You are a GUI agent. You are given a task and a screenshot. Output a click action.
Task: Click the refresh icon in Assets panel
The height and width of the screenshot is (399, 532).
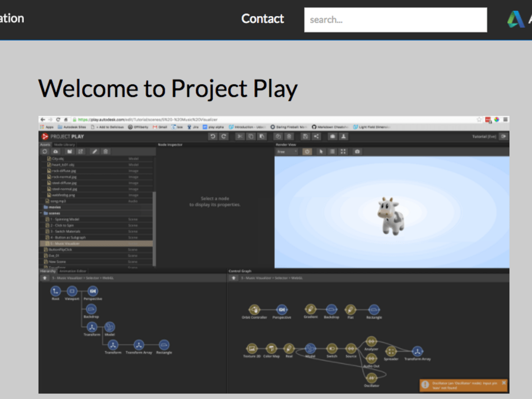coord(45,151)
